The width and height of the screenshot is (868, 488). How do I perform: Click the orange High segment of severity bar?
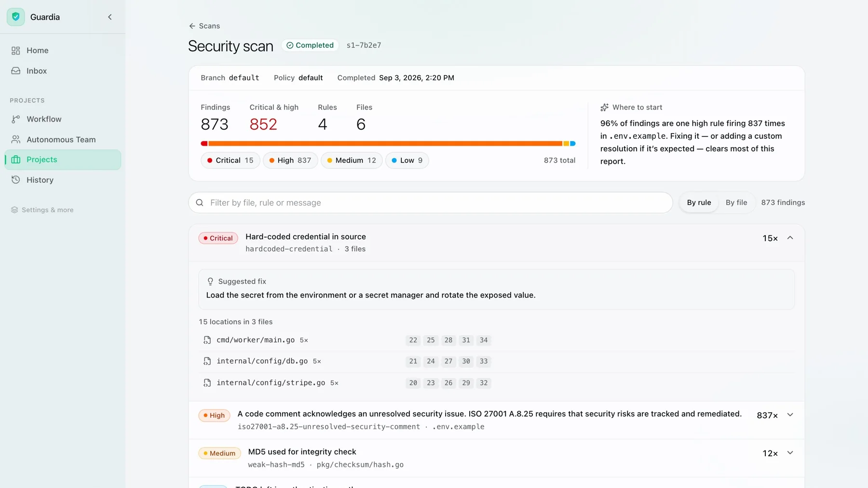[385, 144]
